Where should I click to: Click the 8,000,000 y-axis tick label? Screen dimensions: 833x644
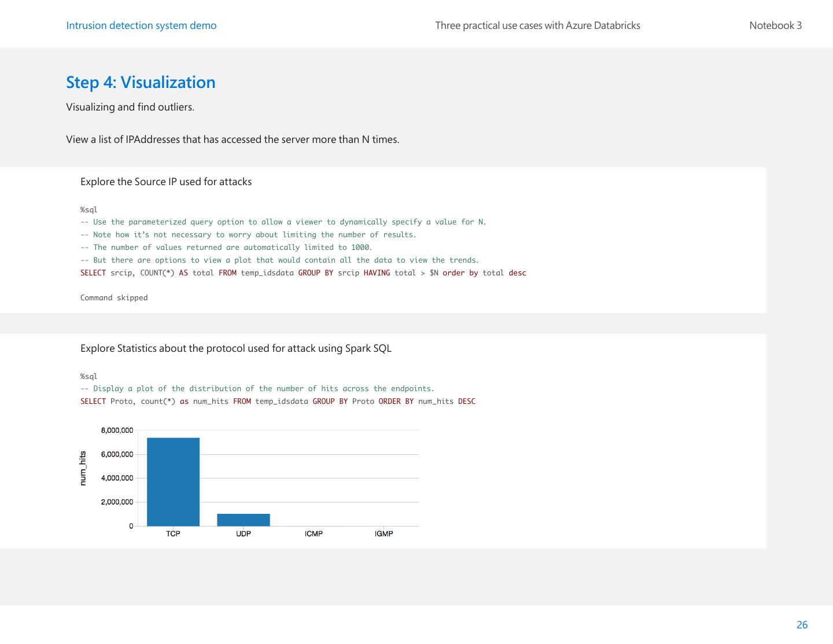117,430
